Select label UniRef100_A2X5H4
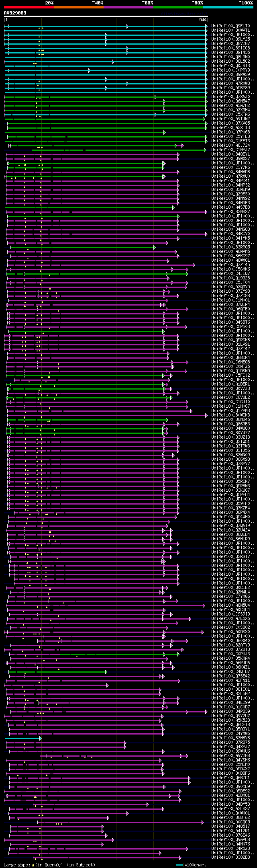 [230, 110]
